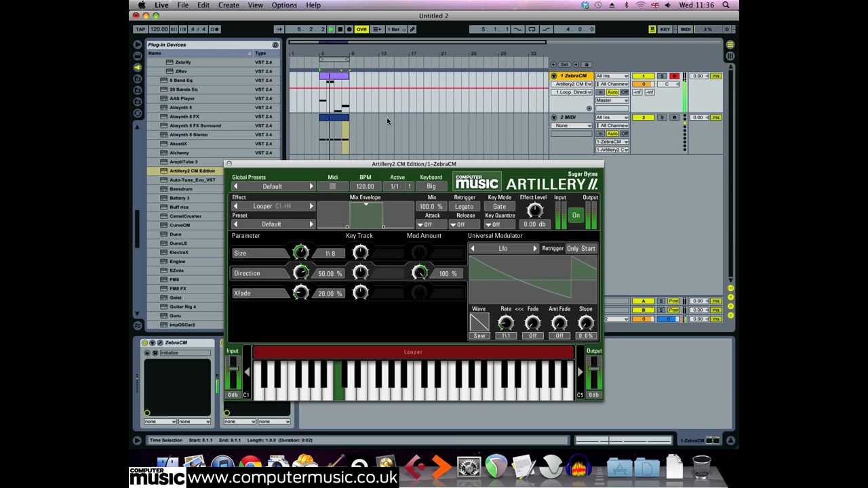Image resolution: width=868 pixels, height=488 pixels.
Task: Toggle the track 2 MIDI activator button
Action: (x=643, y=117)
